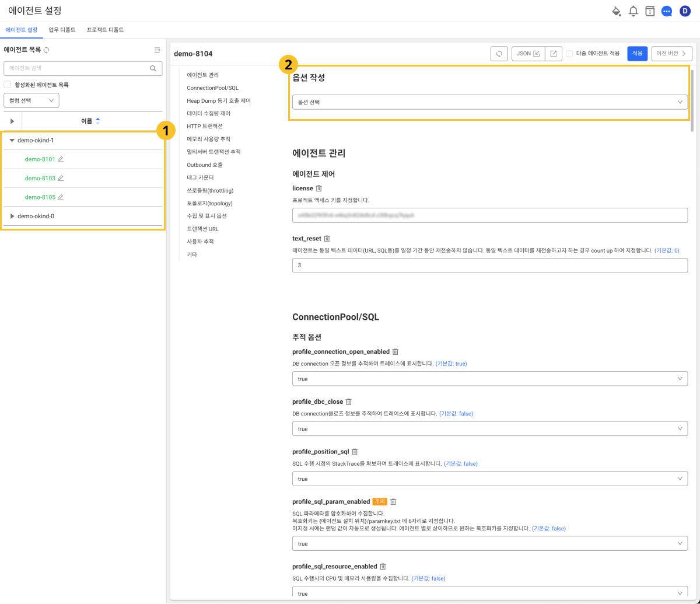
Task: Jump to 쓰로틀링(throttling) section
Action: click(x=210, y=190)
